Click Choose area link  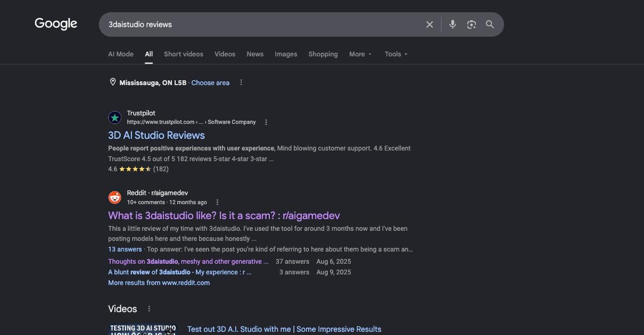coord(210,83)
